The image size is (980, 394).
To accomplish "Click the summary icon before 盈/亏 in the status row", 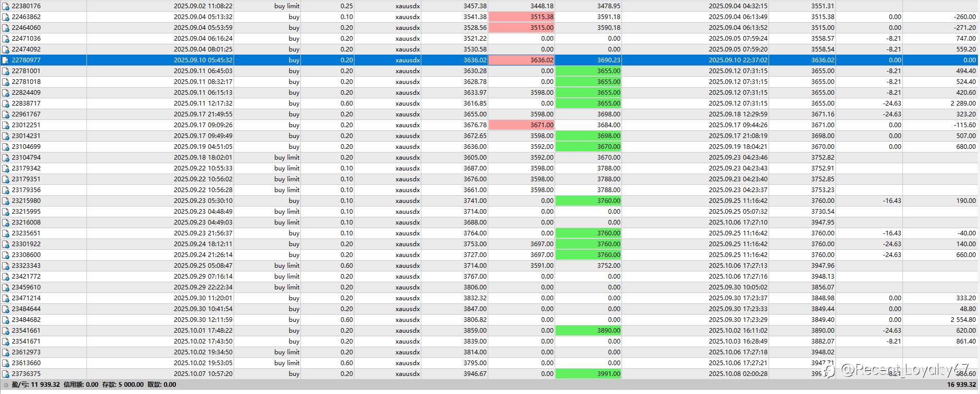I will click(6, 385).
